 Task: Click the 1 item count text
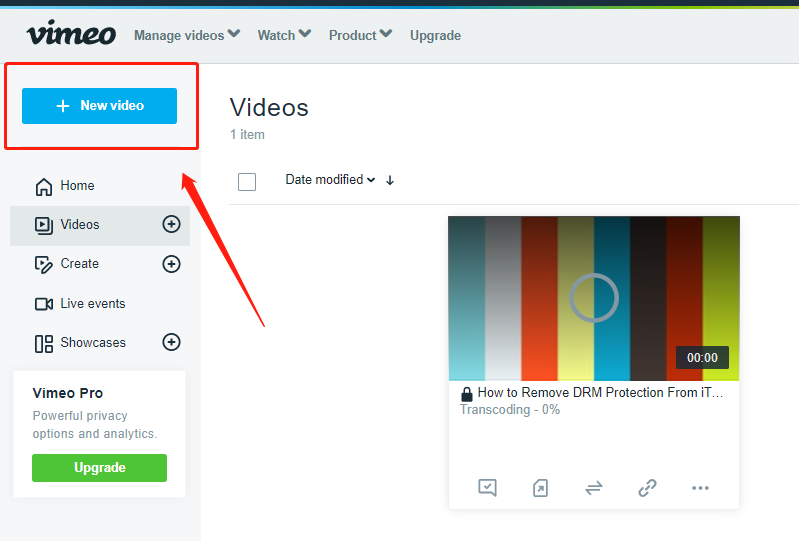pyautogui.click(x=247, y=134)
